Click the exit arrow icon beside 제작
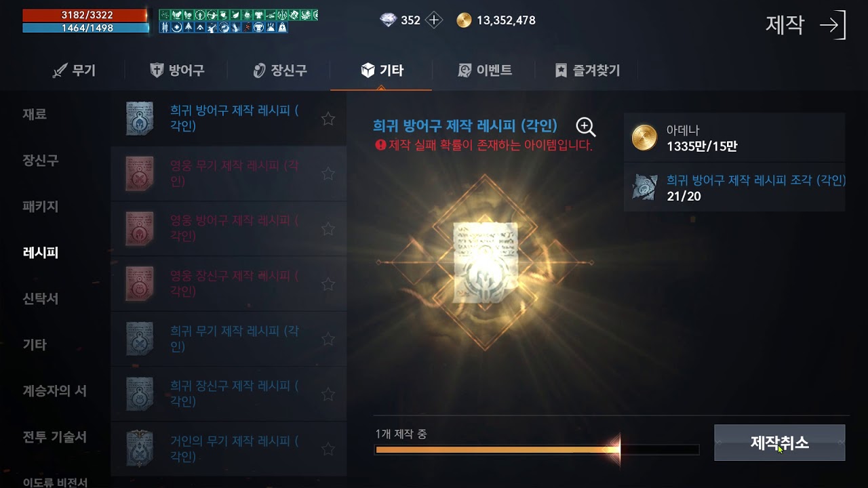868x488 pixels. (833, 26)
